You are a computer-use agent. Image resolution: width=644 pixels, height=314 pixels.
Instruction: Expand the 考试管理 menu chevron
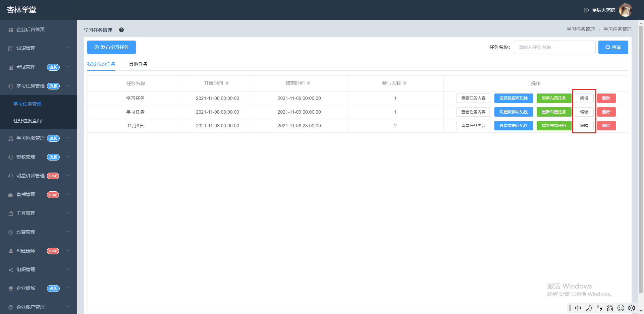tap(68, 67)
